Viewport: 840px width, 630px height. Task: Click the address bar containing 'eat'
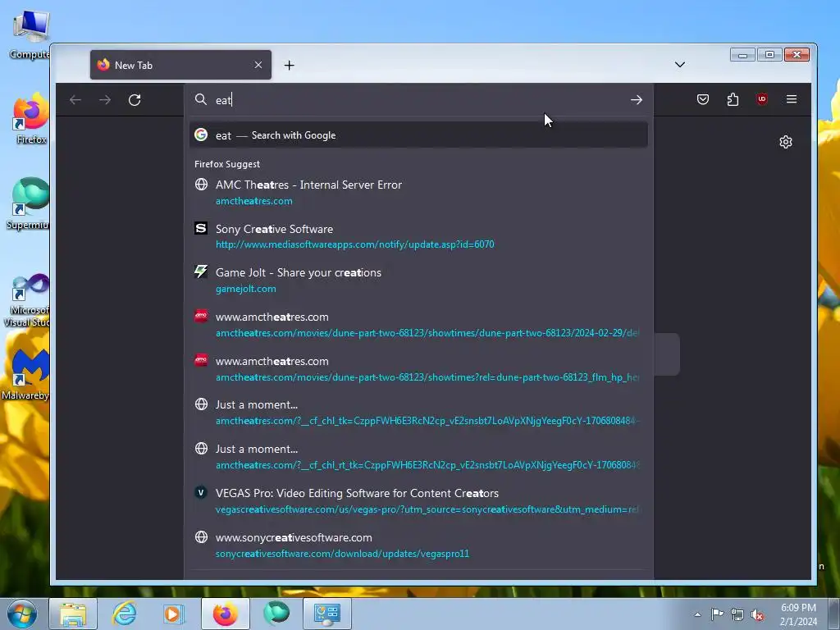point(418,99)
